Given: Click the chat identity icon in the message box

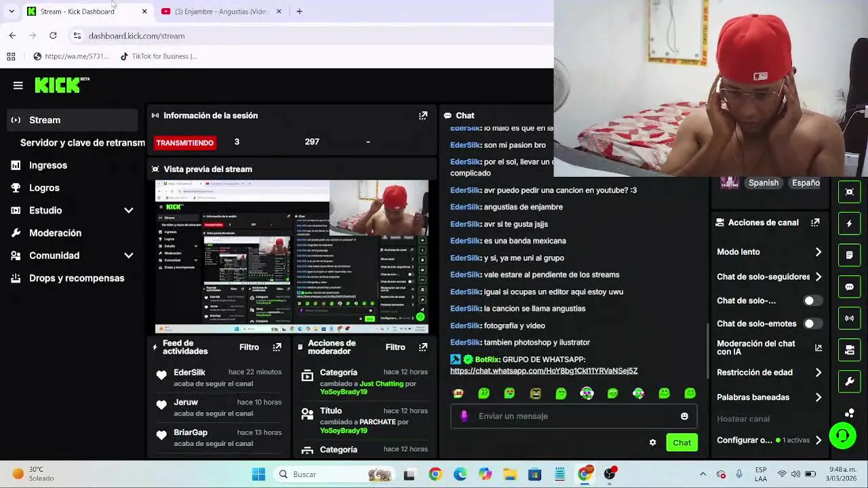Looking at the screenshot, I should 464,416.
